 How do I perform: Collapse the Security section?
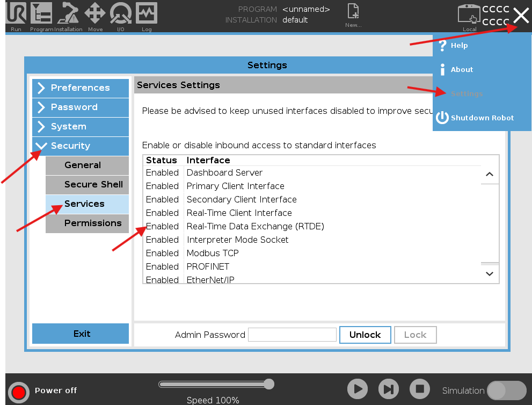pyautogui.click(x=81, y=146)
